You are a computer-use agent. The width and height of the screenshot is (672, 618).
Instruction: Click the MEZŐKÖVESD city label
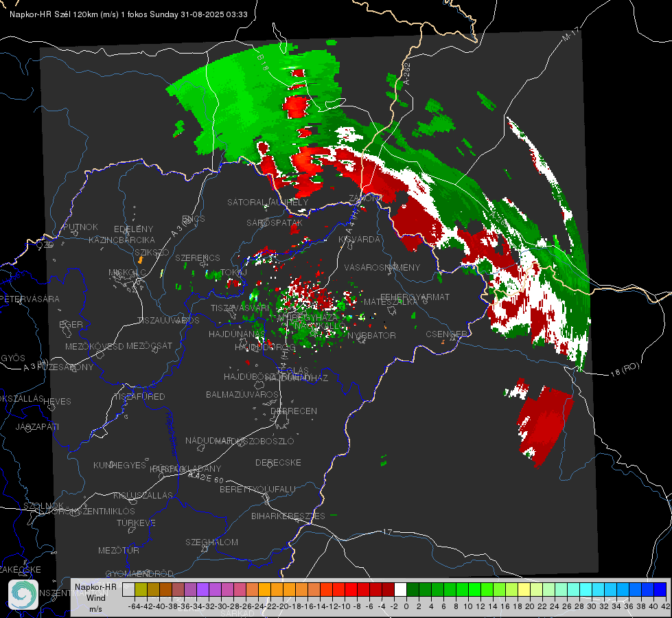click(94, 346)
